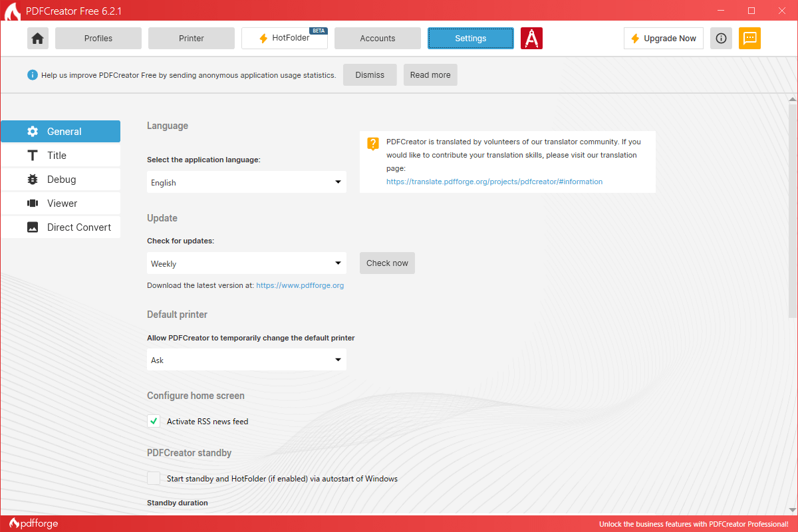Click the info circle icon
This screenshot has width=798, height=532.
click(x=721, y=39)
